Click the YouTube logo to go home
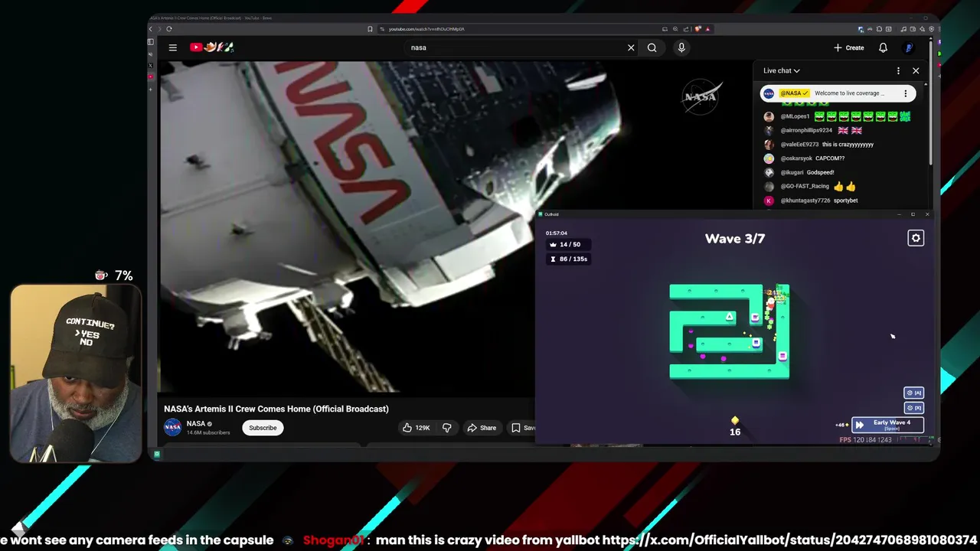980x551 pixels. point(212,47)
